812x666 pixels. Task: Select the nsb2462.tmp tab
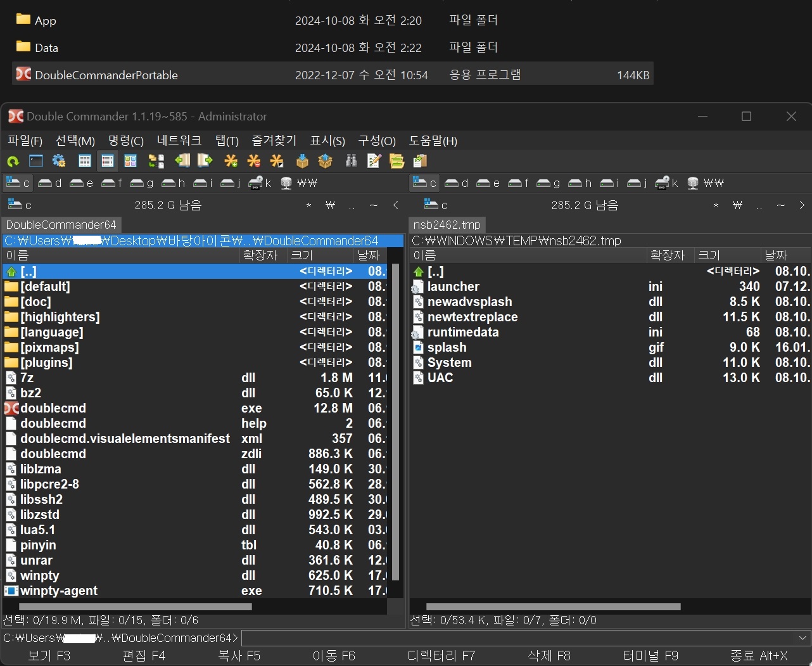point(447,224)
